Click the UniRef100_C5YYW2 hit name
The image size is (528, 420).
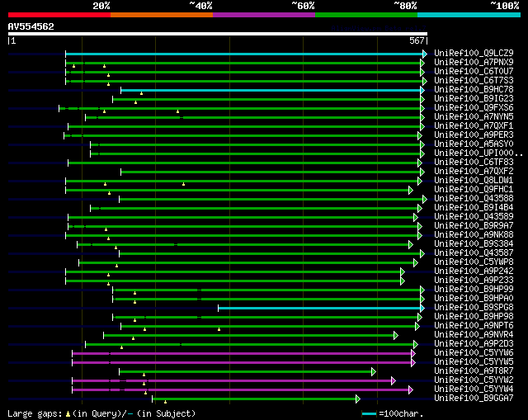[474, 380]
